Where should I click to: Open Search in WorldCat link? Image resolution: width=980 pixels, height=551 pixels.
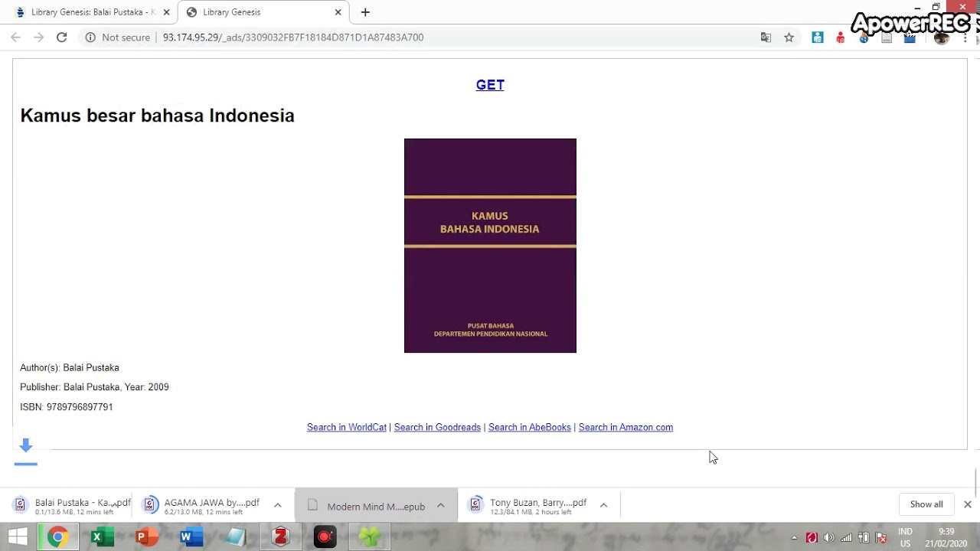pos(347,427)
